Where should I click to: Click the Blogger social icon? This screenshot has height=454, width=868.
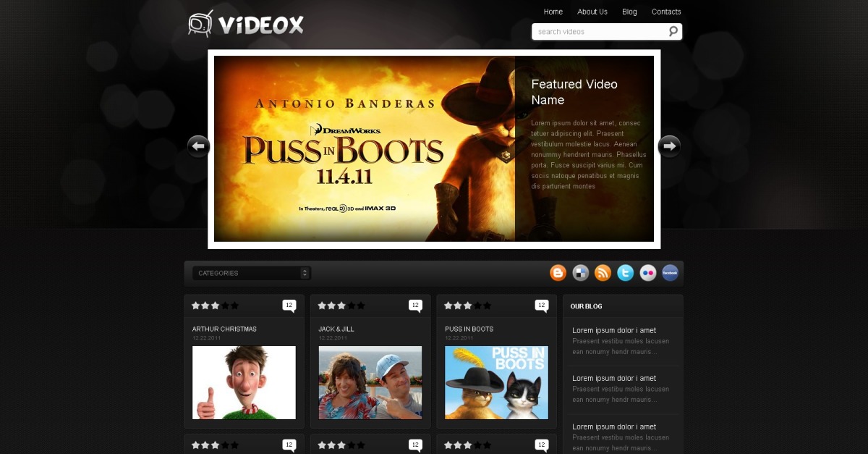pos(558,273)
